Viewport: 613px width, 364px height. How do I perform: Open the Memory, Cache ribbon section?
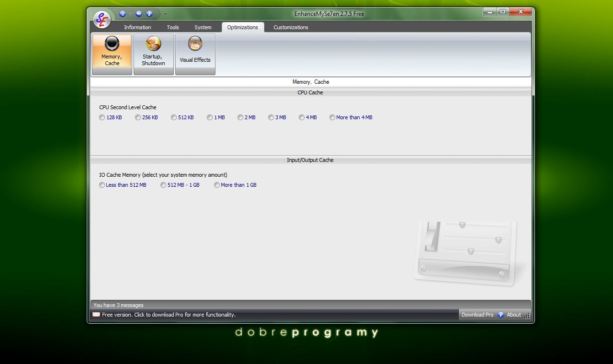[112, 54]
